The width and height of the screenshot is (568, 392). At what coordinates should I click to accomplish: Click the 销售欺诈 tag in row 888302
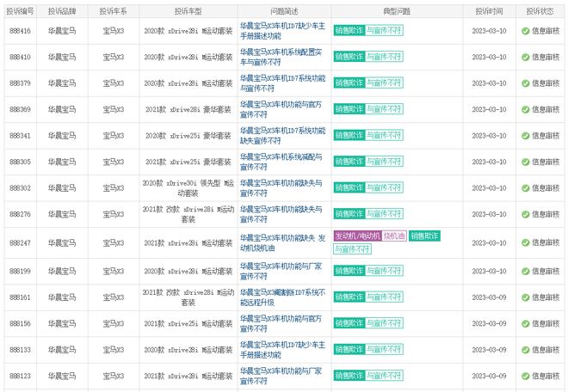[349, 187]
